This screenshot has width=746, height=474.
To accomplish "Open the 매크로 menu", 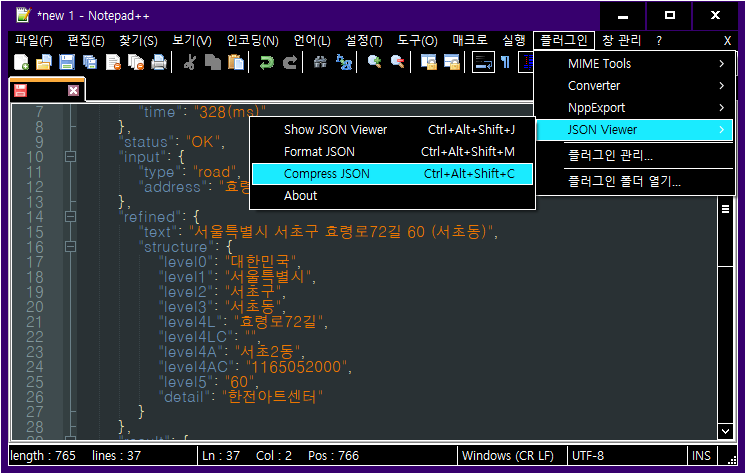I will pyautogui.click(x=470, y=40).
